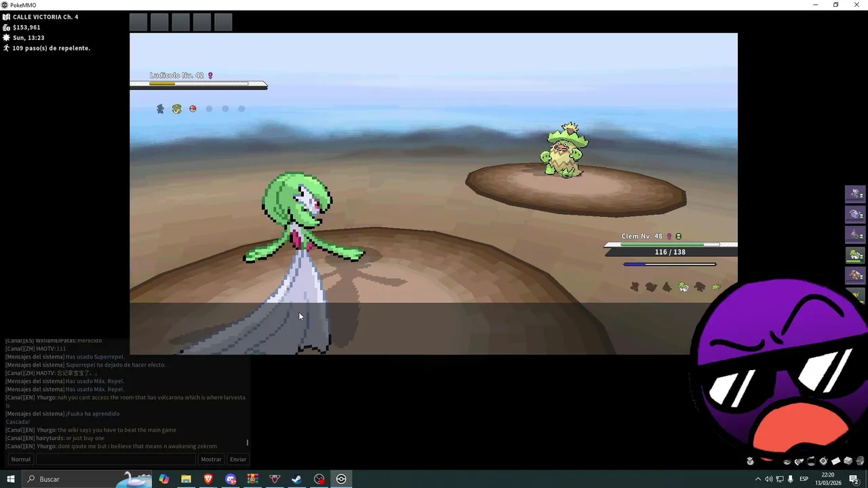
Task: Click Ludicolo's yellow HP bar
Action: pyautogui.click(x=162, y=84)
